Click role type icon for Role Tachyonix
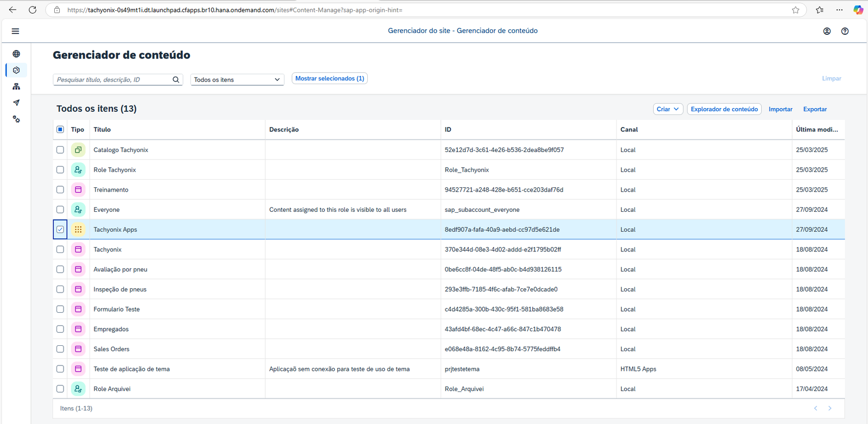 pyautogui.click(x=78, y=170)
